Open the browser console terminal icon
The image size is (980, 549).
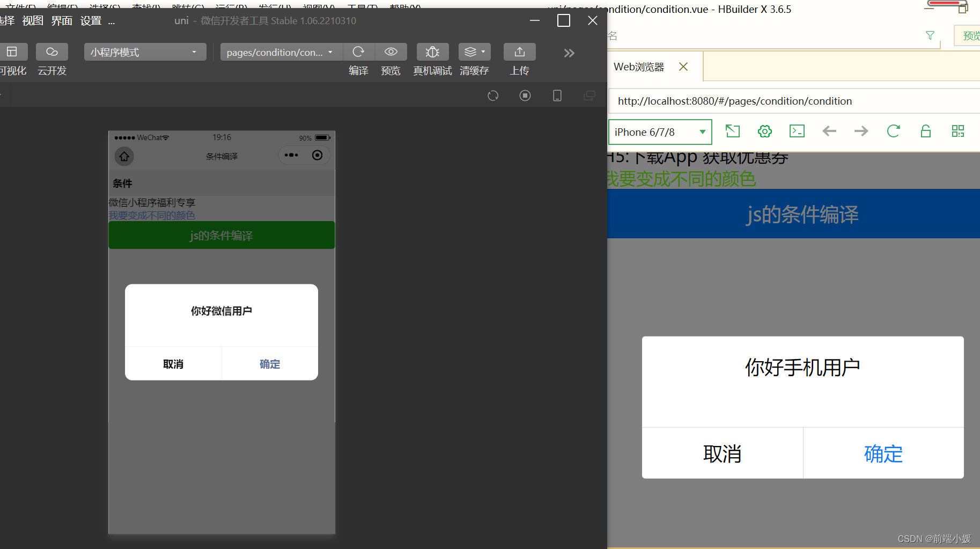(x=797, y=131)
